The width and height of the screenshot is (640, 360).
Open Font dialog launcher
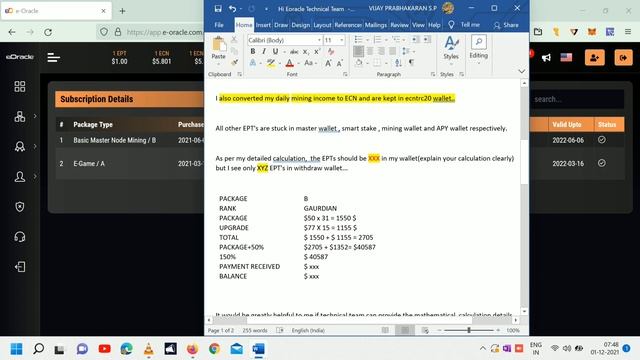pyautogui.click(x=345, y=74)
